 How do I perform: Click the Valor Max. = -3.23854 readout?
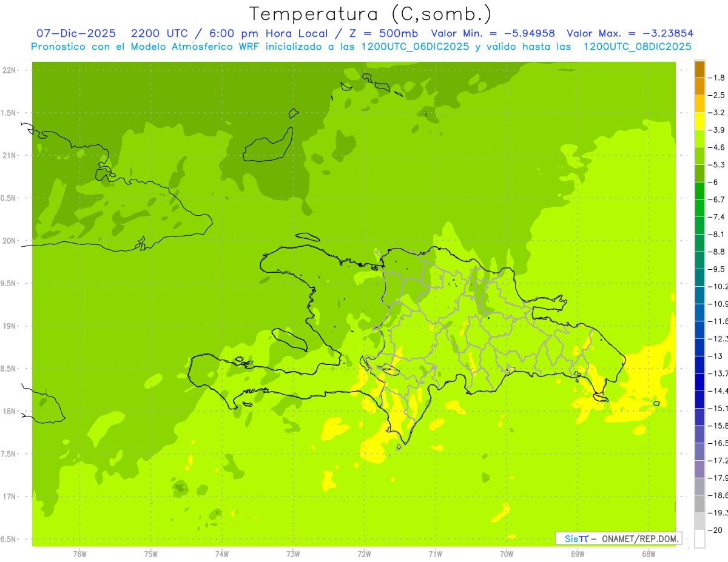[x=630, y=33]
